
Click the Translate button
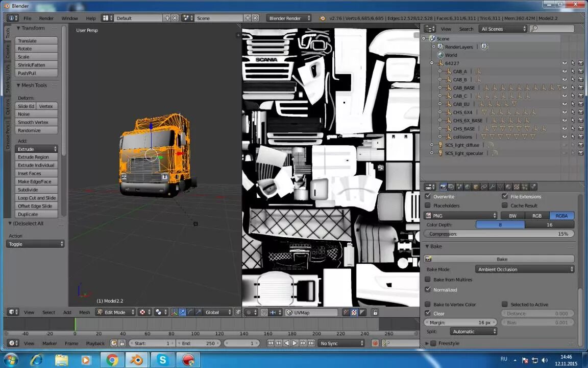(x=36, y=40)
